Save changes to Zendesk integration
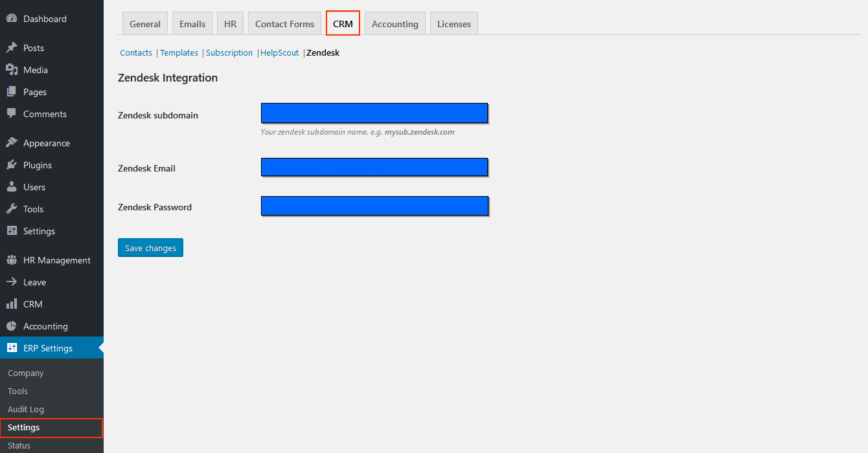The width and height of the screenshot is (868, 453). (150, 248)
